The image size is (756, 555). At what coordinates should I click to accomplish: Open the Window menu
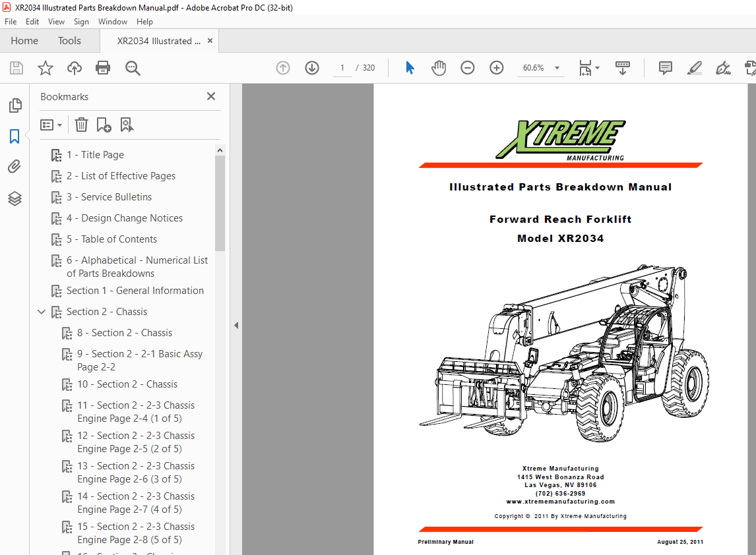pyautogui.click(x=113, y=22)
